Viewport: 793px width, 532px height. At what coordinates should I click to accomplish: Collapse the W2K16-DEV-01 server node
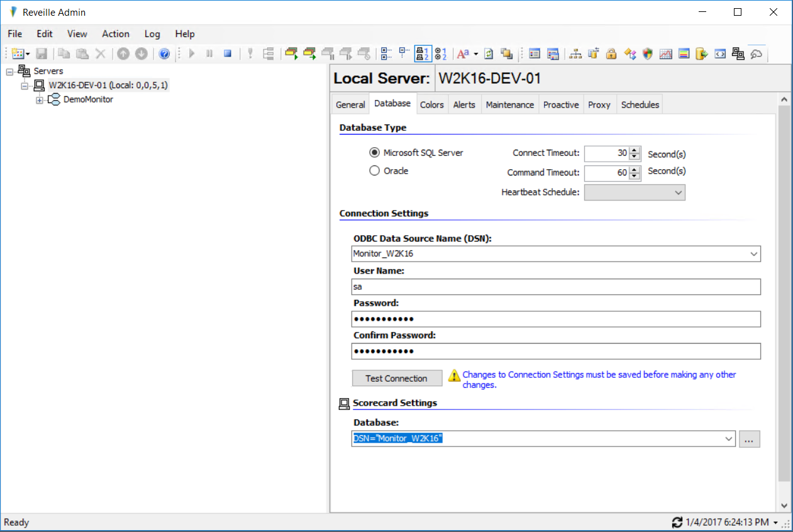point(25,86)
